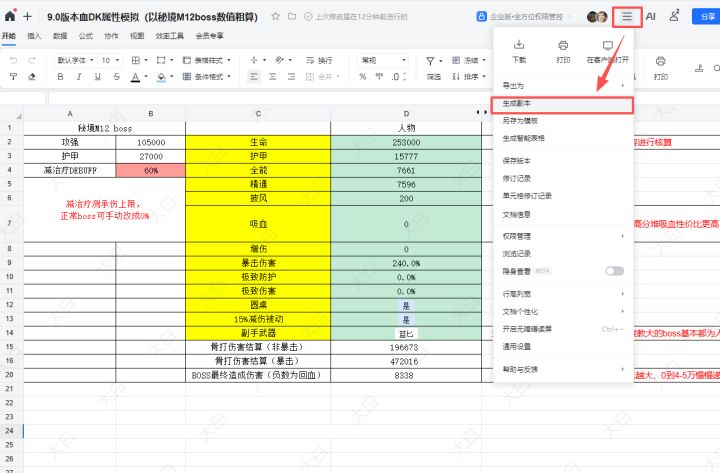Screen dimensions: 720x473
Task: Select align center icon
Action: tap(273, 77)
